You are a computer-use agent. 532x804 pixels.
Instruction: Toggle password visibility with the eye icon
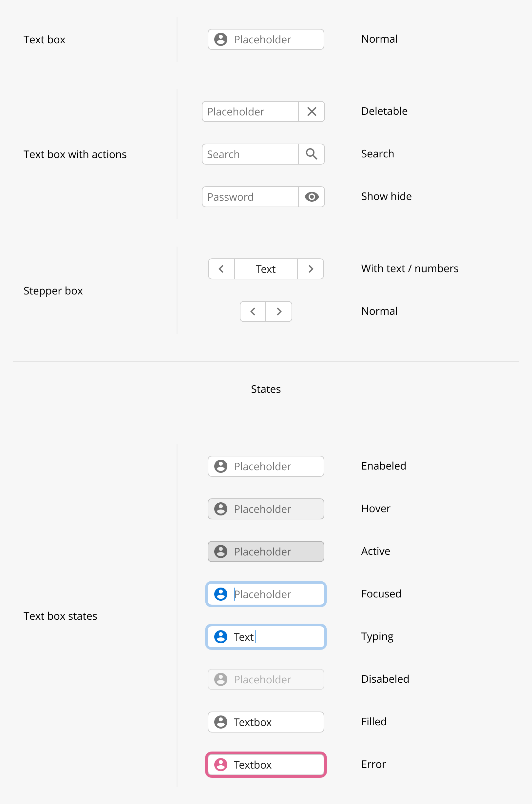pyautogui.click(x=312, y=197)
